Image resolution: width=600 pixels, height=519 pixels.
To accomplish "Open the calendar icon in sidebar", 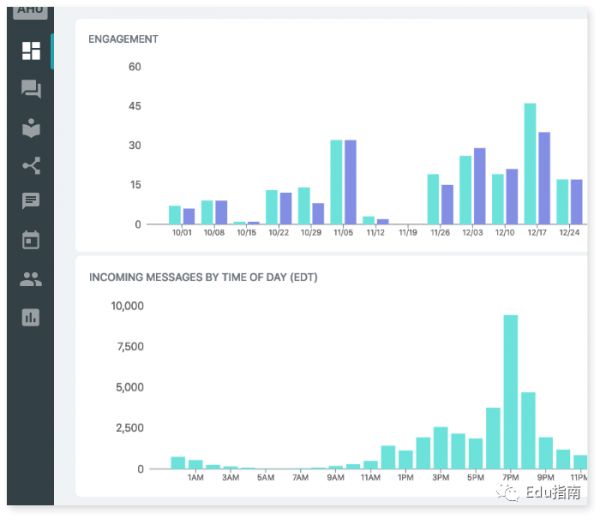I will (x=31, y=240).
